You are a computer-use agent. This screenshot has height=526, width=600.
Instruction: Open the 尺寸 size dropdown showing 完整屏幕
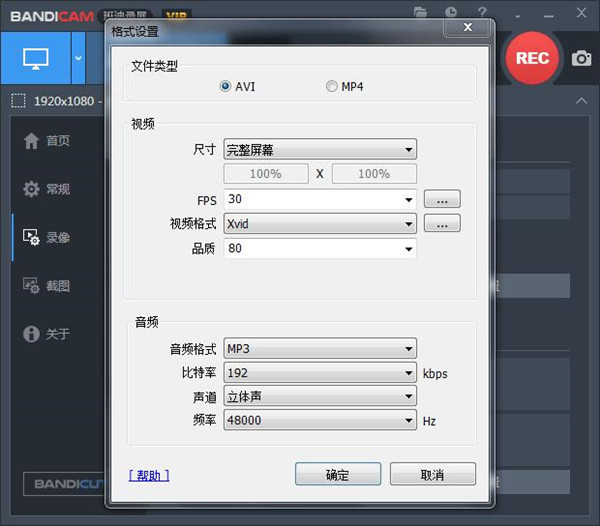[320, 149]
